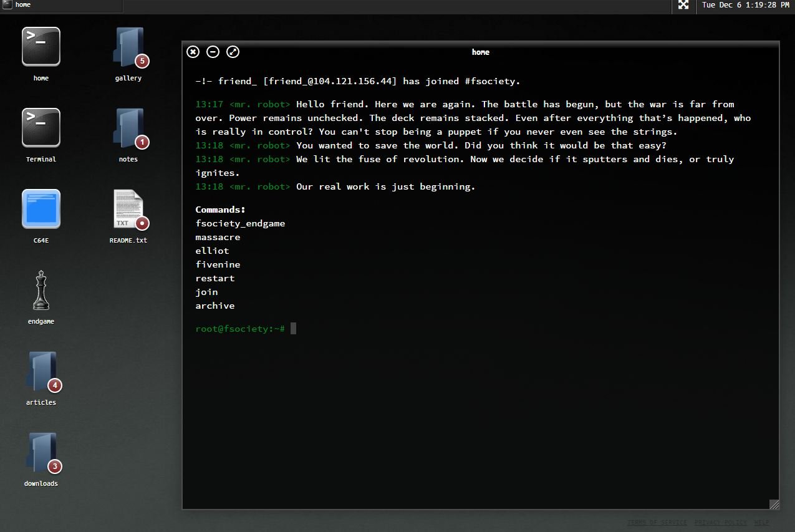Select the fivenine command
Viewport: 795px width, 532px height.
(x=218, y=264)
